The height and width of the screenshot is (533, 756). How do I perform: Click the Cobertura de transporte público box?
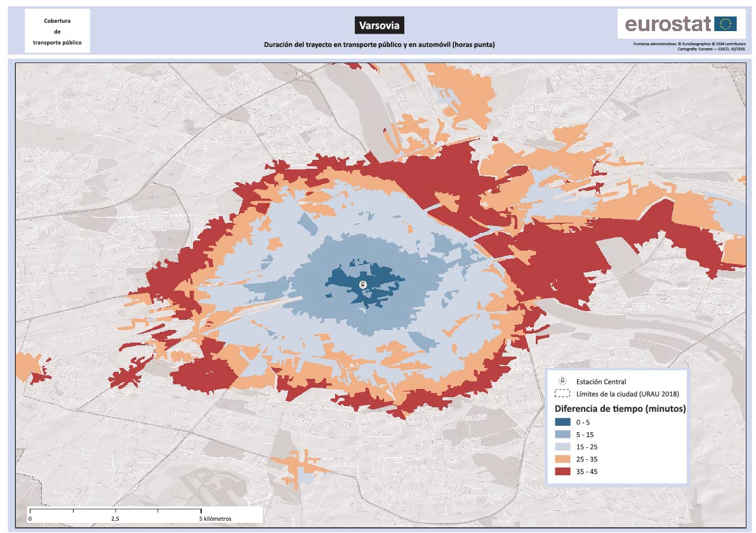coord(57,31)
